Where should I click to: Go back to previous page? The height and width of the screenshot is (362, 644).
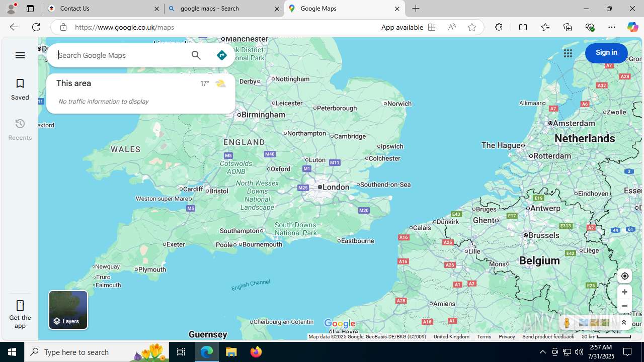14,27
